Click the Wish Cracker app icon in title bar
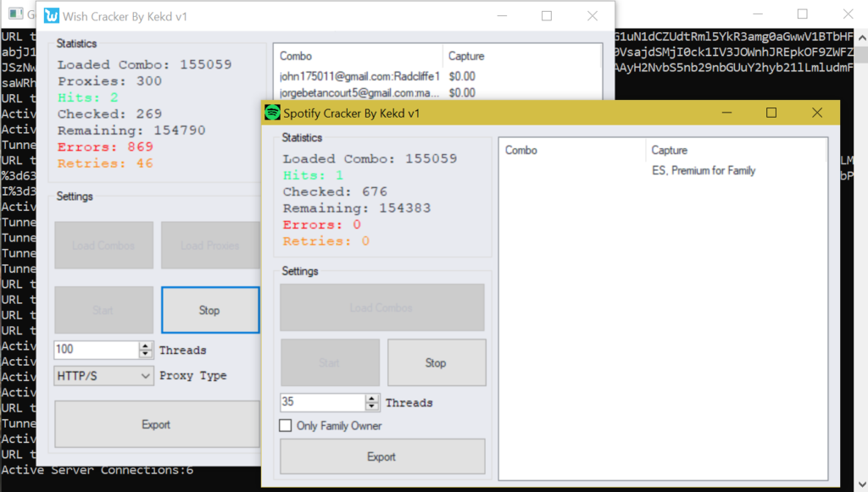Image resolution: width=868 pixels, height=492 pixels. [52, 15]
